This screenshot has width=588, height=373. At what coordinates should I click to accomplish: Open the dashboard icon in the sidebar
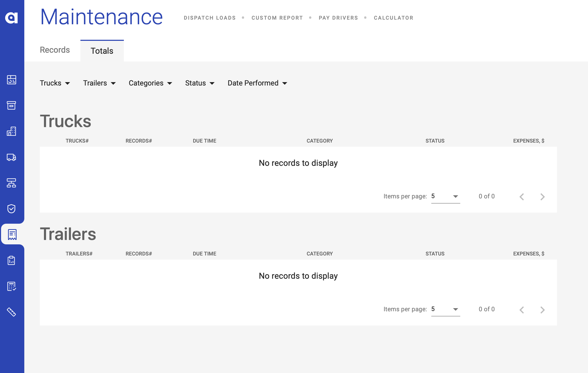[11, 80]
